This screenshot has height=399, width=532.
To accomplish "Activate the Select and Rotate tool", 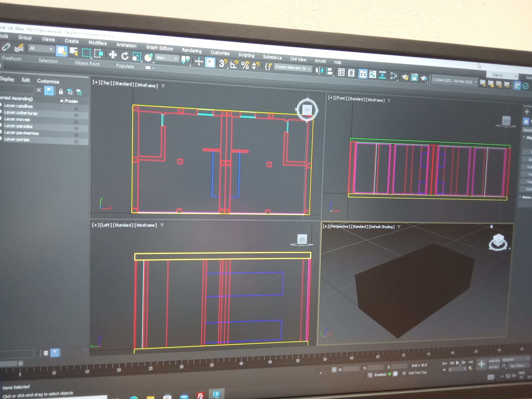I will (x=125, y=56).
